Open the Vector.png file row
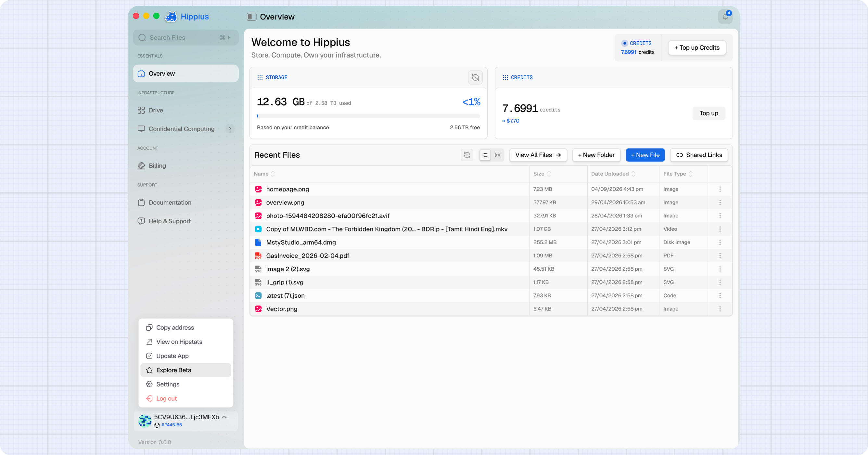Screen dimensions: 868x455 coord(491,309)
